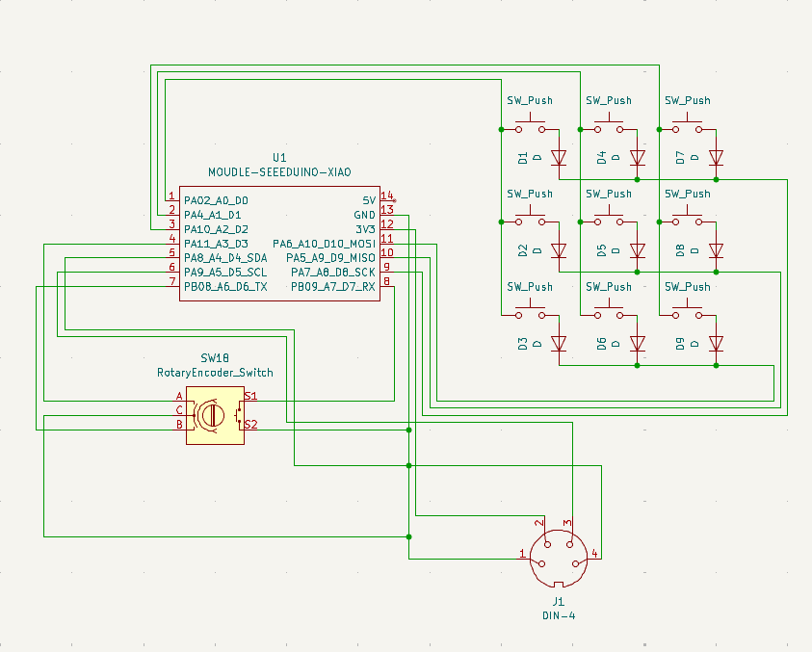Screen dimensions: 812x652
Task: Select push-button switch symbol wired to D2
Action: click(x=531, y=218)
